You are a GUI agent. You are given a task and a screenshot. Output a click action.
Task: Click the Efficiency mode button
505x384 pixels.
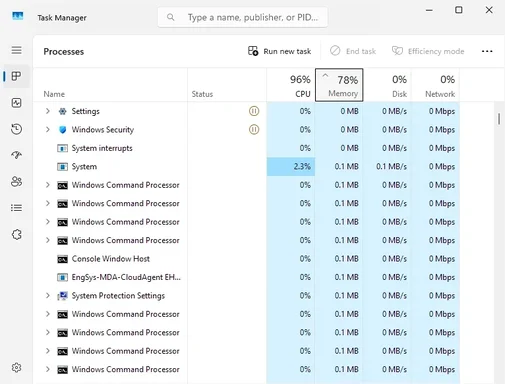tap(428, 51)
